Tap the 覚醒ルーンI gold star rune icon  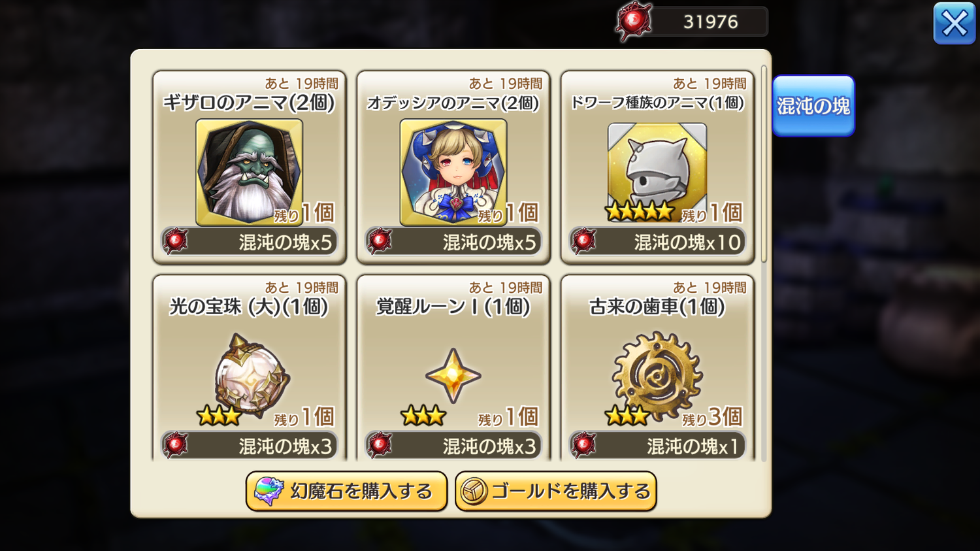pyautogui.click(x=453, y=376)
